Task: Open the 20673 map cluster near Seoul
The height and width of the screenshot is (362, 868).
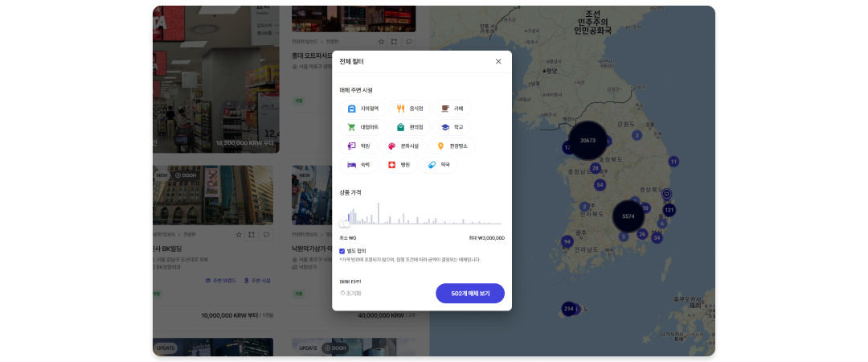Action: click(588, 140)
